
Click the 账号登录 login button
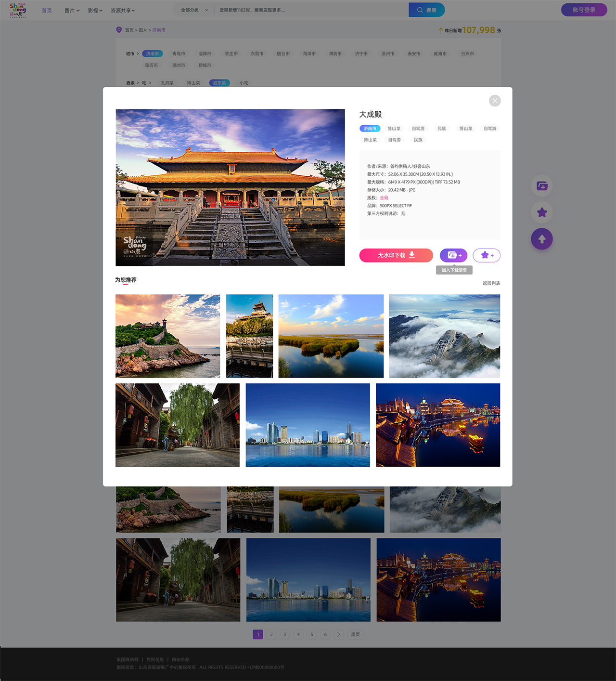point(584,10)
